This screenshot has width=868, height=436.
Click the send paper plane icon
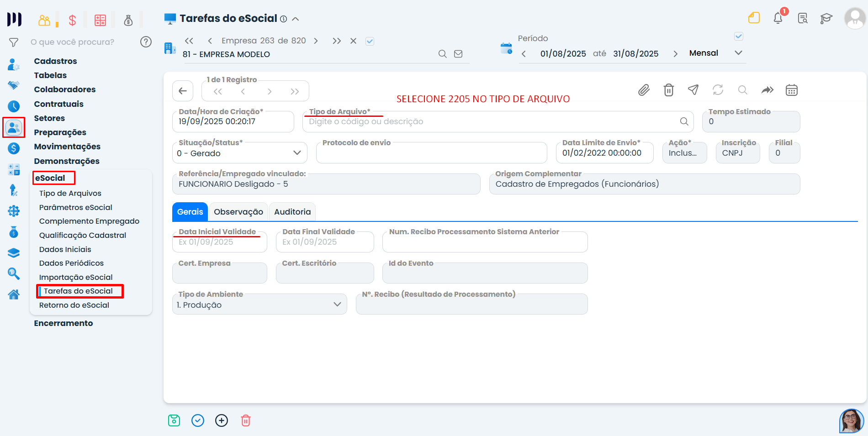pyautogui.click(x=693, y=90)
